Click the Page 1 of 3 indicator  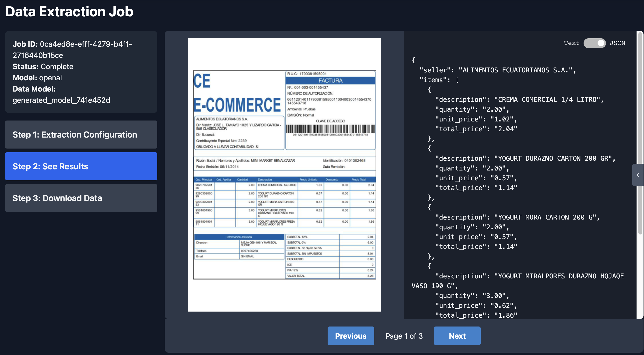(x=404, y=336)
